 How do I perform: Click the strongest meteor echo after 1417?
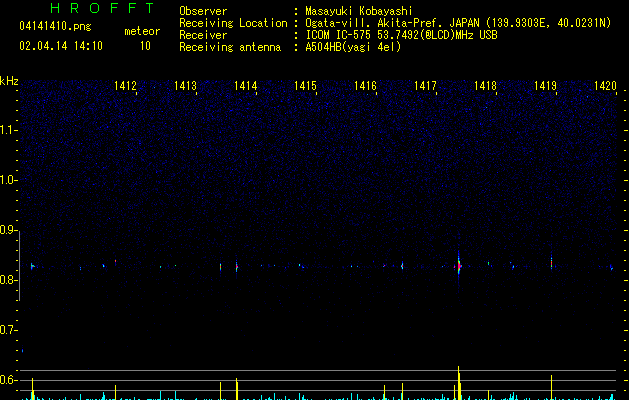tap(459, 264)
